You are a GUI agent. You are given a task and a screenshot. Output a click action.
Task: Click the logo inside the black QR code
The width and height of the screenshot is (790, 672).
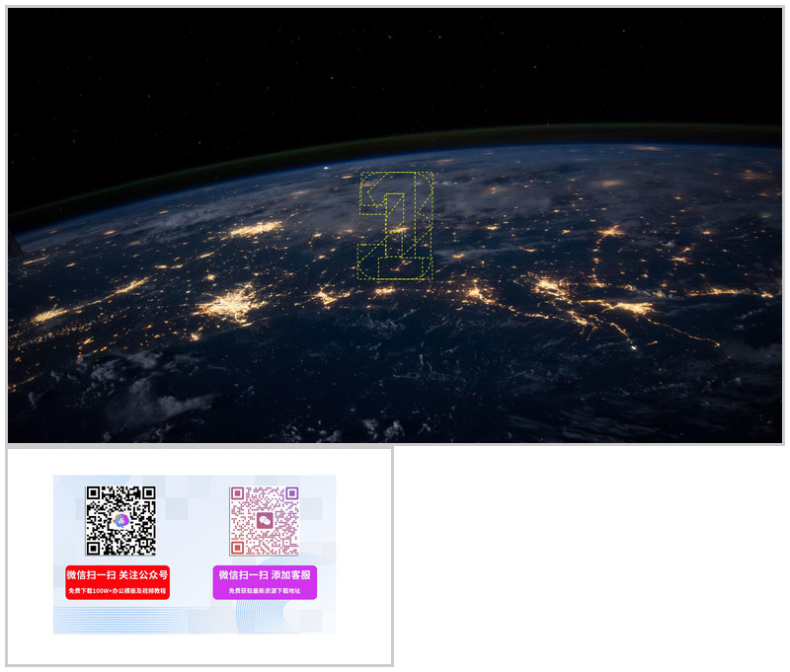pos(120,520)
